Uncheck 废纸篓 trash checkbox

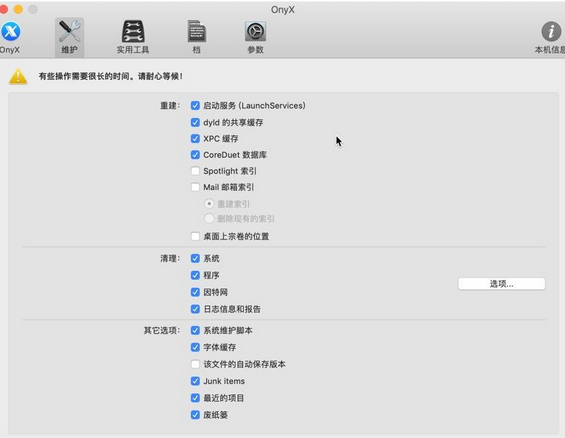195,415
